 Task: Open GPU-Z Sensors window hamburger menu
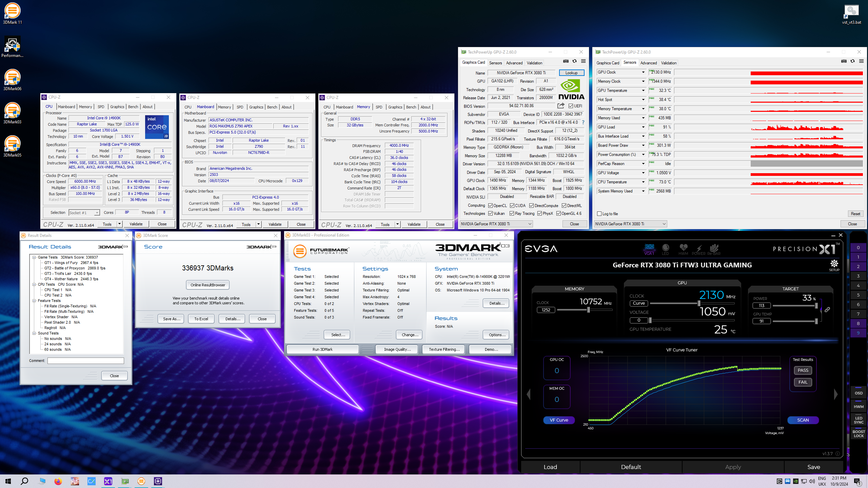861,61
